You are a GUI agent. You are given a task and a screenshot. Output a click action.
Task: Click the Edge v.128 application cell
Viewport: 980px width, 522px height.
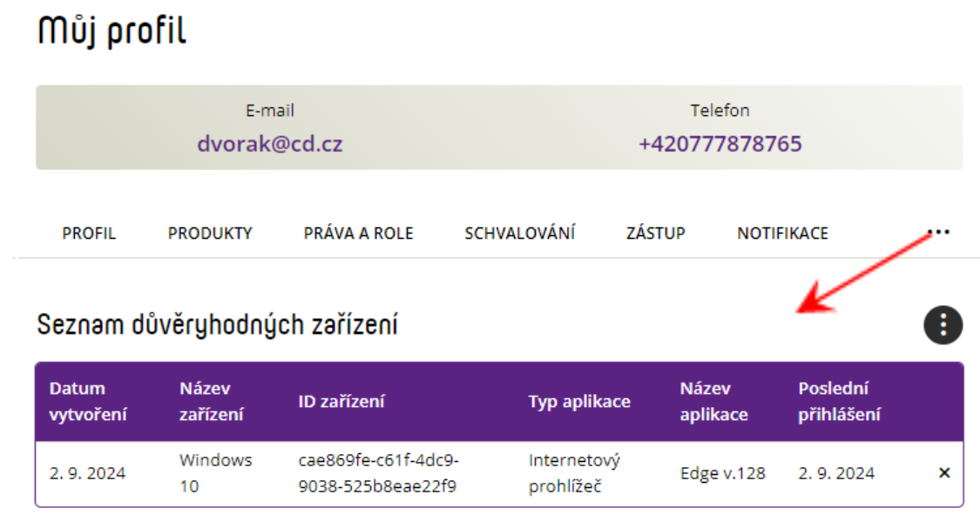click(722, 473)
